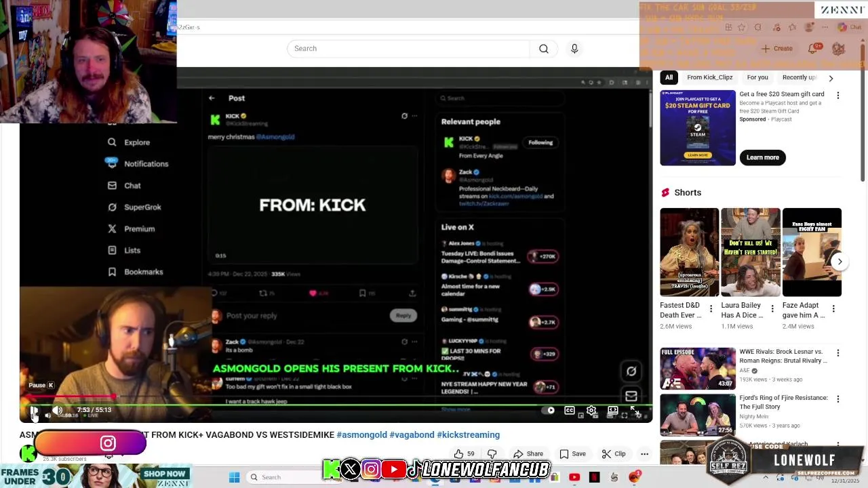Image resolution: width=868 pixels, height=488 pixels.
Task: Open the Faze Adapt short thumbnail
Action: (812, 252)
